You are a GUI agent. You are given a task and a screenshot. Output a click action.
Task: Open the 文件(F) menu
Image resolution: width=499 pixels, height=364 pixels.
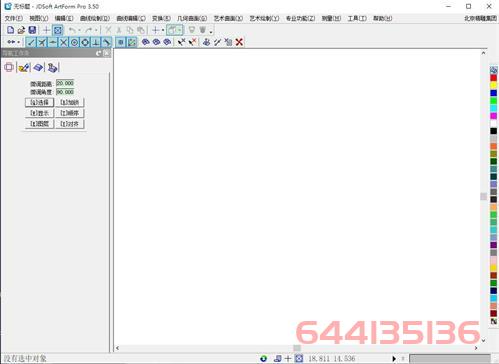click(14, 18)
